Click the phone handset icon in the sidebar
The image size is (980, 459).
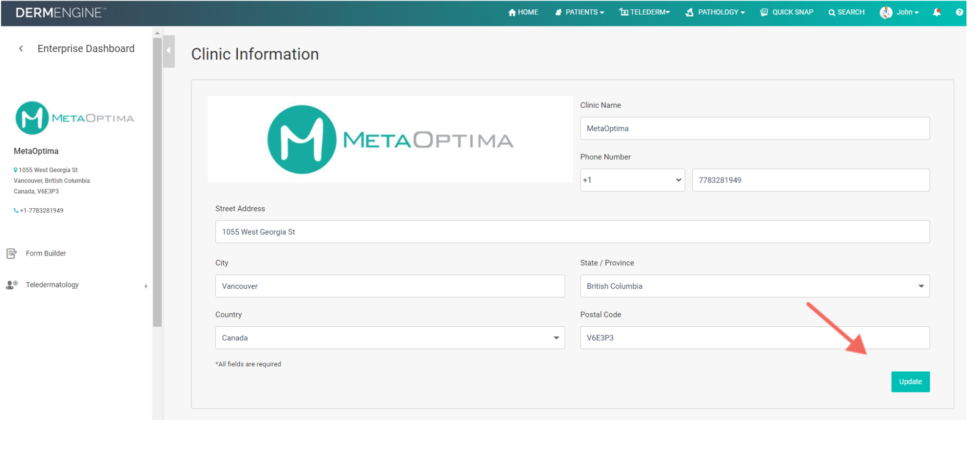pyautogui.click(x=16, y=211)
